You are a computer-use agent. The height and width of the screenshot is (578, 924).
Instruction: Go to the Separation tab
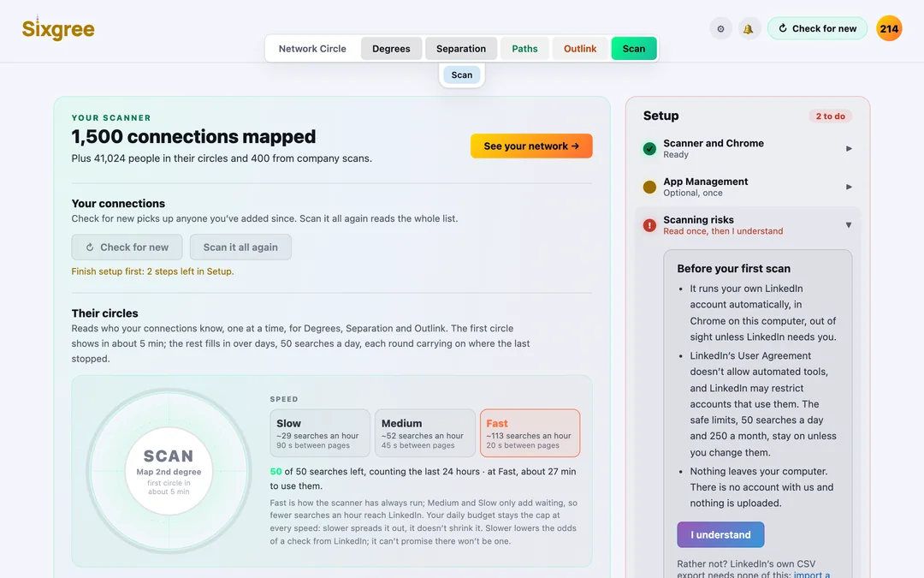461,48
